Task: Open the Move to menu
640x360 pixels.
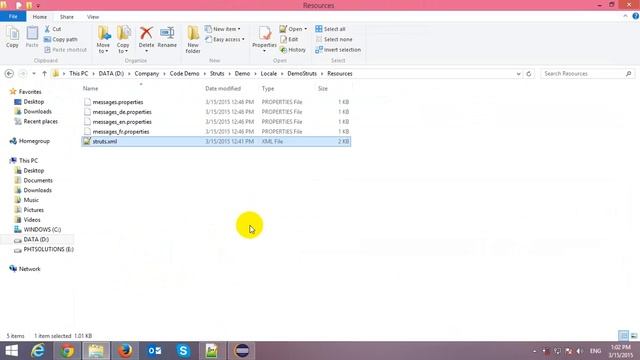Action: click(x=103, y=40)
